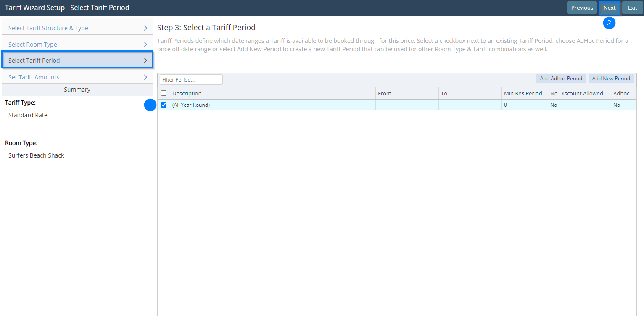Focus the Filter Period search field

191,79
